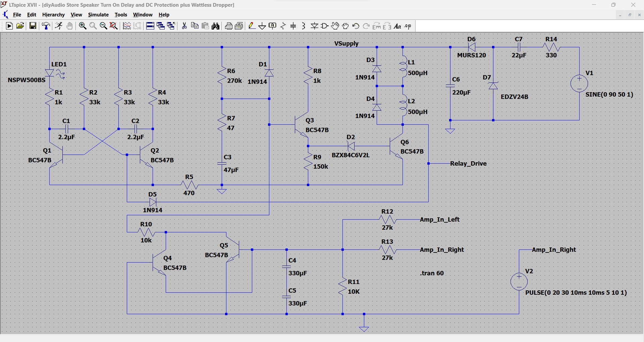The image size is (644, 342).
Task: Click the 150k value of R9
Action: (x=321, y=167)
